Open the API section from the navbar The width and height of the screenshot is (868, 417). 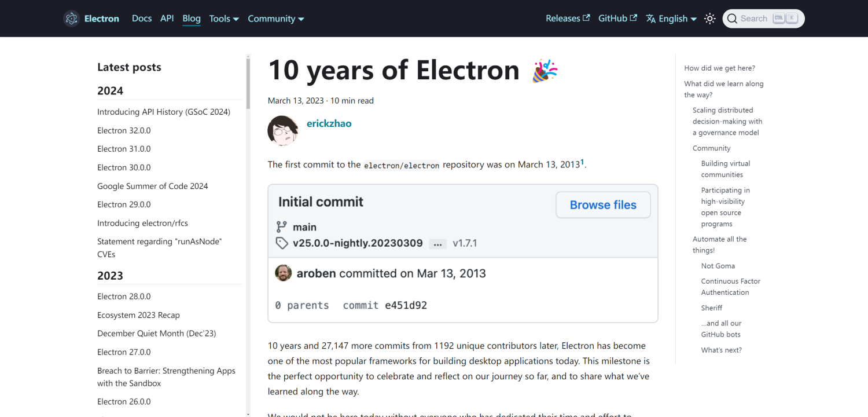tap(167, 18)
